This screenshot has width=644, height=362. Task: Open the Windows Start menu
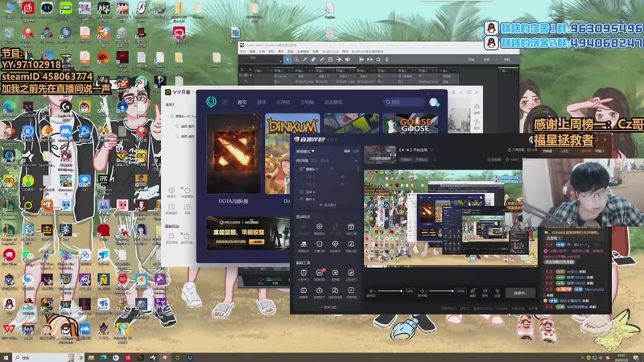[6, 357]
